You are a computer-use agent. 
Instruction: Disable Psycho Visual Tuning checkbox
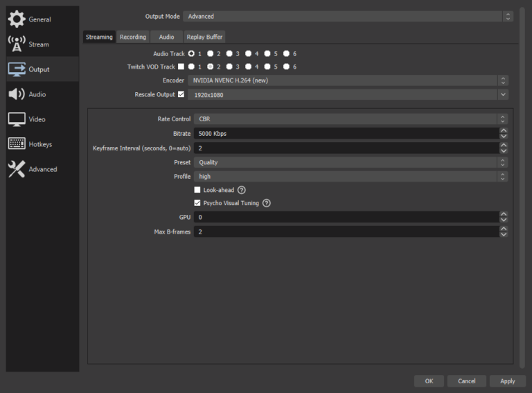click(197, 202)
